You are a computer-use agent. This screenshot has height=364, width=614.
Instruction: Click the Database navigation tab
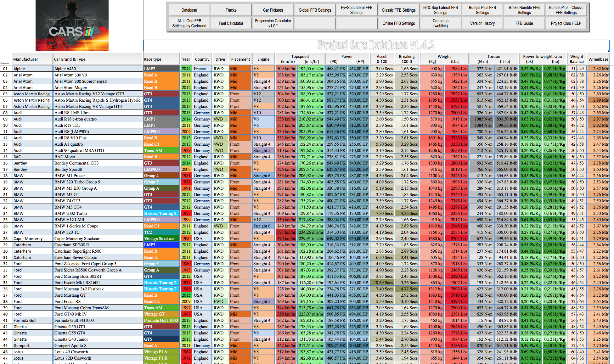[189, 10]
